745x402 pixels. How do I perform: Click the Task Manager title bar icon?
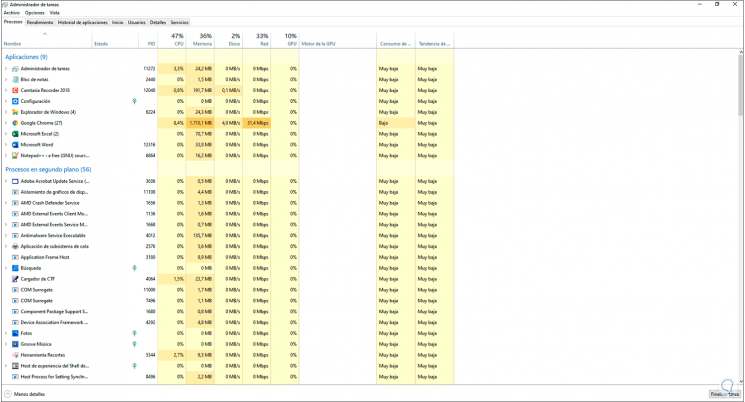pos(5,4)
